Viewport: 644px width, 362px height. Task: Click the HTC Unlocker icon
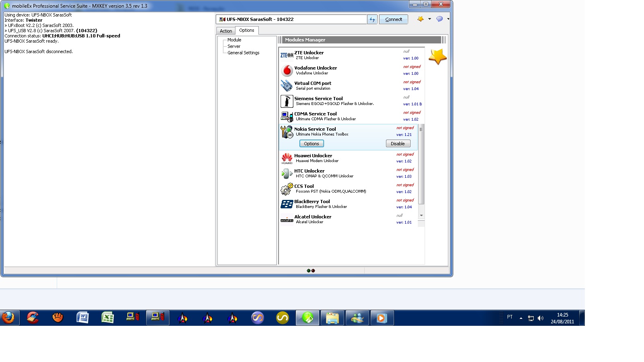[287, 173]
